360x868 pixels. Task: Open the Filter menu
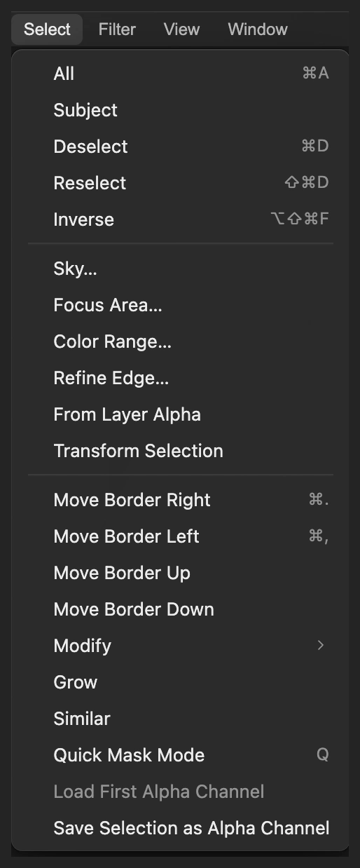coord(117,29)
